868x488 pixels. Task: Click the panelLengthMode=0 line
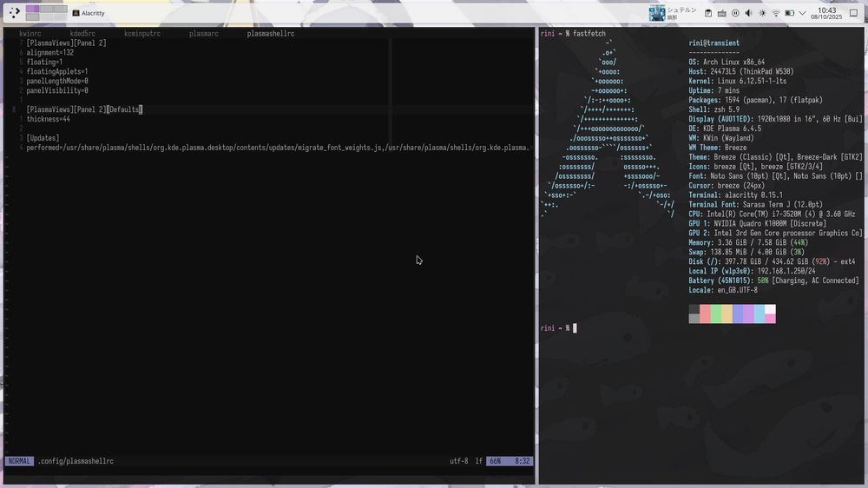click(x=57, y=81)
